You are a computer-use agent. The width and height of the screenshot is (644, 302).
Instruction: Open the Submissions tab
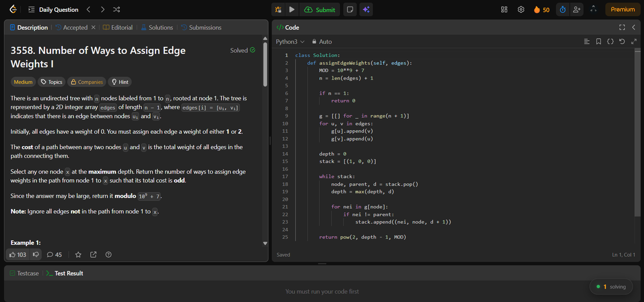click(x=201, y=27)
